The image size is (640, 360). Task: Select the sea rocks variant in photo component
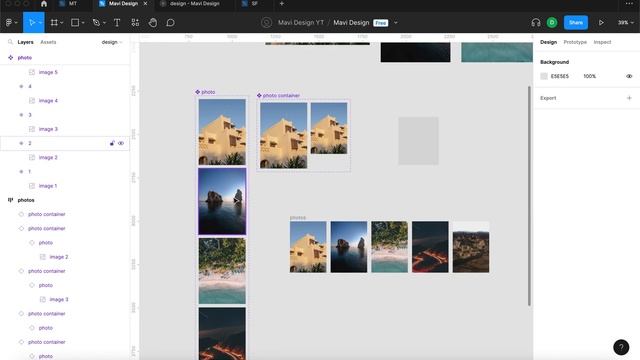pos(222,202)
